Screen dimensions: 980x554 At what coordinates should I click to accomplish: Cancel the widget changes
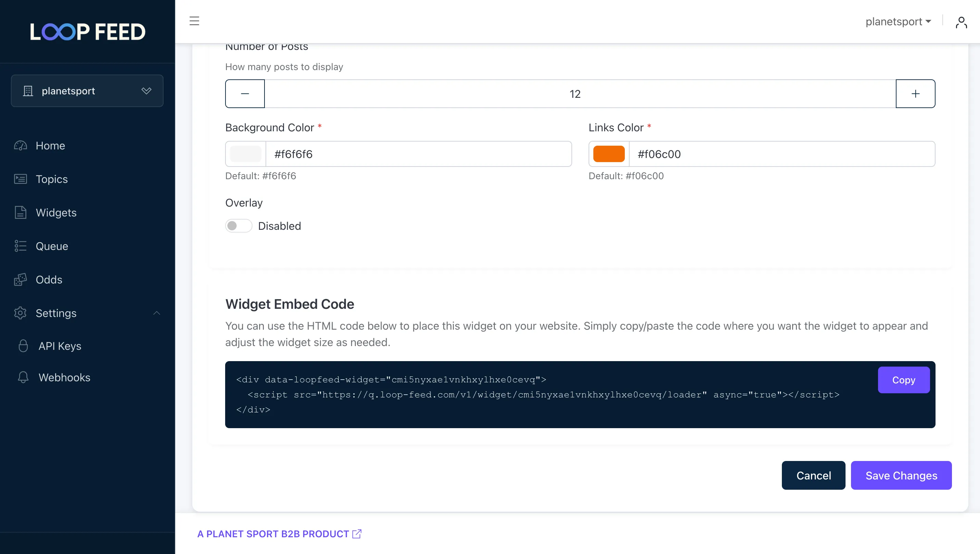click(x=813, y=475)
